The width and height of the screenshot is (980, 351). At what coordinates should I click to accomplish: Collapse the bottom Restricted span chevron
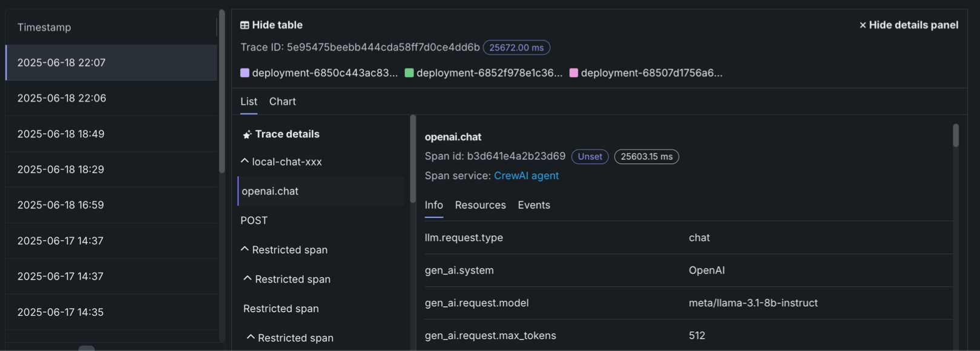click(251, 337)
